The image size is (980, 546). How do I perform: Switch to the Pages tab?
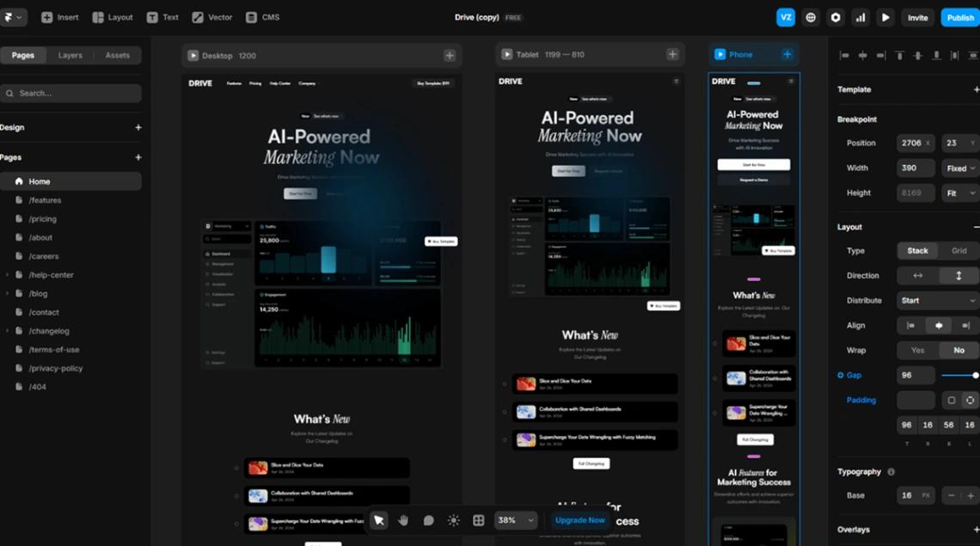(23, 55)
